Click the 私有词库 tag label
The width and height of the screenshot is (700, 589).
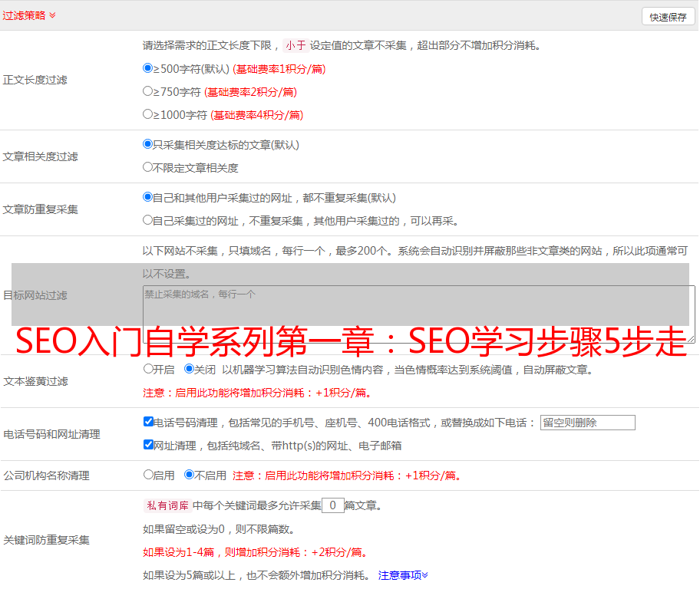(166, 505)
